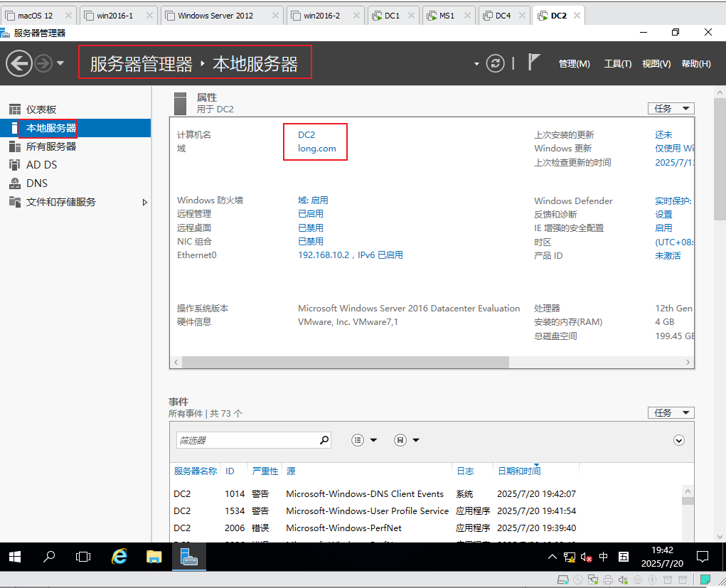
Task: Click the 远程管理 已启用 link
Action: pyautogui.click(x=311, y=214)
